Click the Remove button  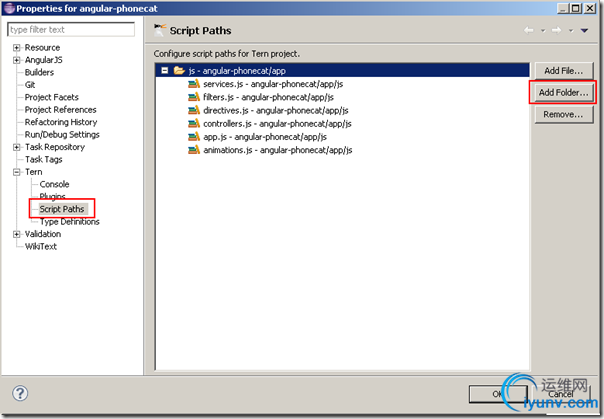point(564,114)
